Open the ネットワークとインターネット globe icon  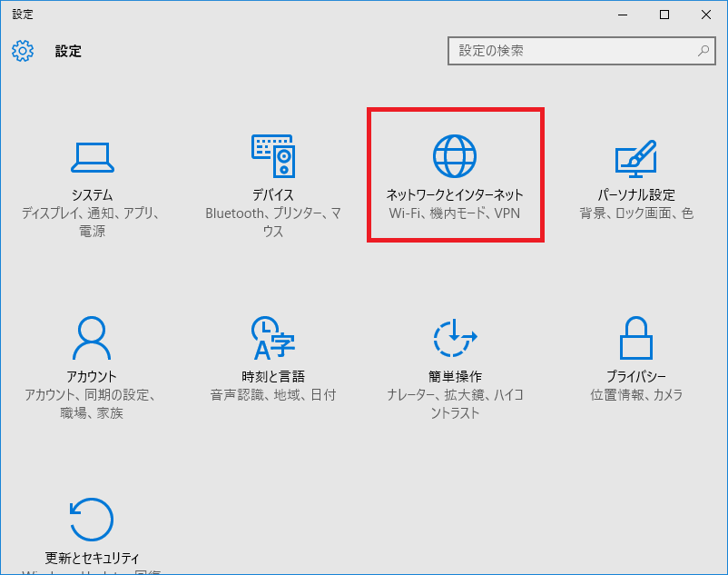tap(455, 156)
